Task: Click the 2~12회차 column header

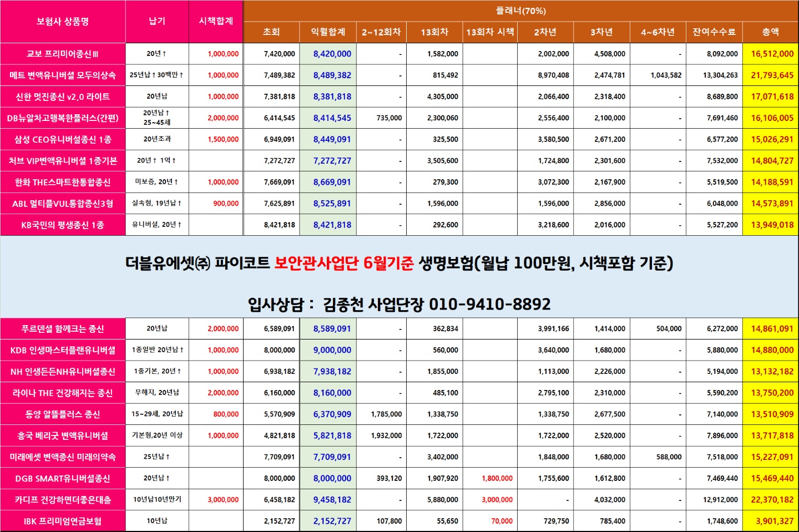Action: (381, 32)
